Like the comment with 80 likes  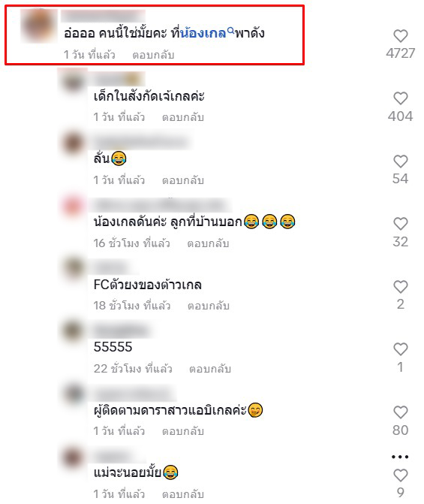tap(400, 412)
